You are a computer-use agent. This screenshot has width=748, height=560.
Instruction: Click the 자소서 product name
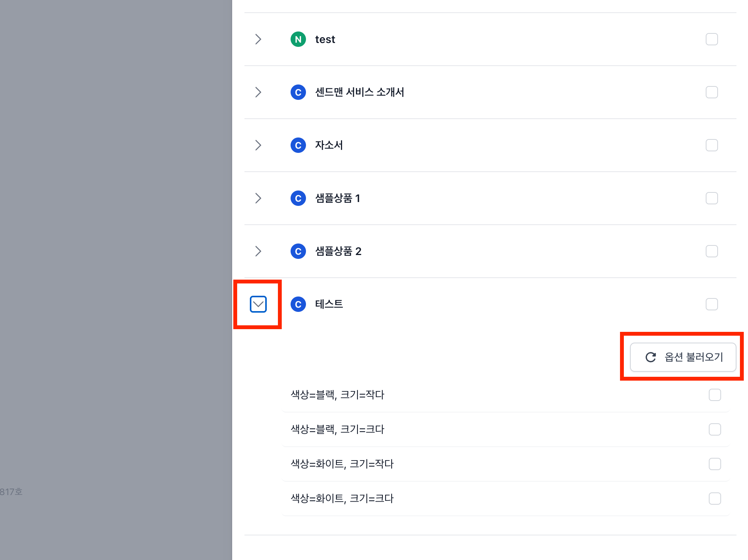[x=329, y=145]
